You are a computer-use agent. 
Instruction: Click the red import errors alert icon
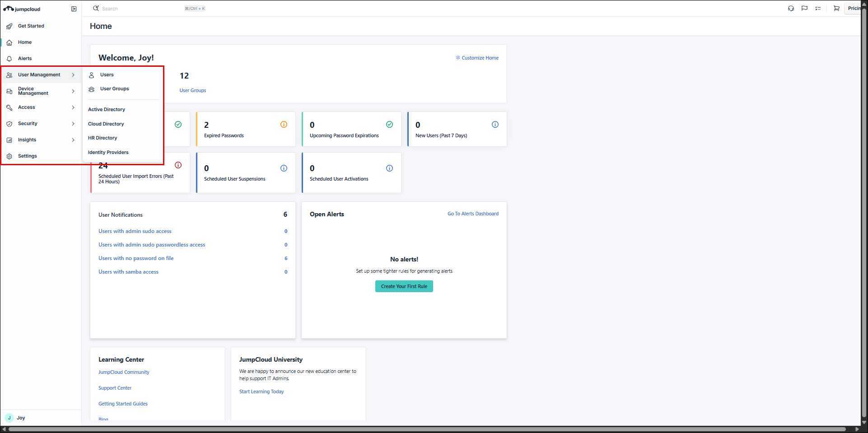pyautogui.click(x=178, y=165)
